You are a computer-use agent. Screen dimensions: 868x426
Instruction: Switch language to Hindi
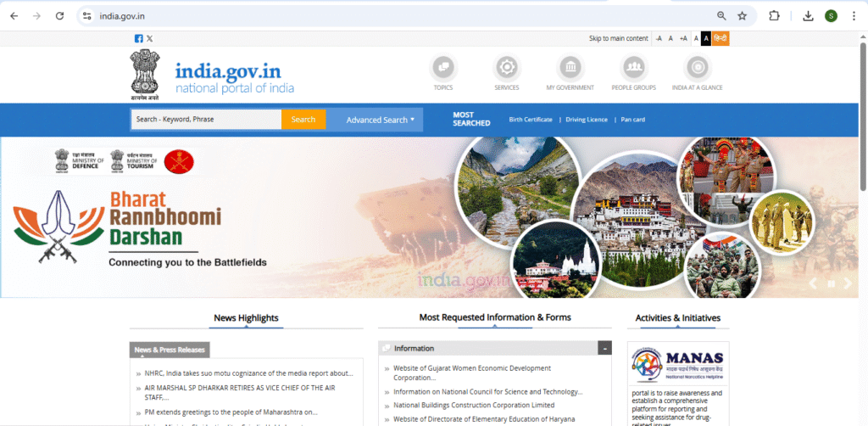(721, 38)
